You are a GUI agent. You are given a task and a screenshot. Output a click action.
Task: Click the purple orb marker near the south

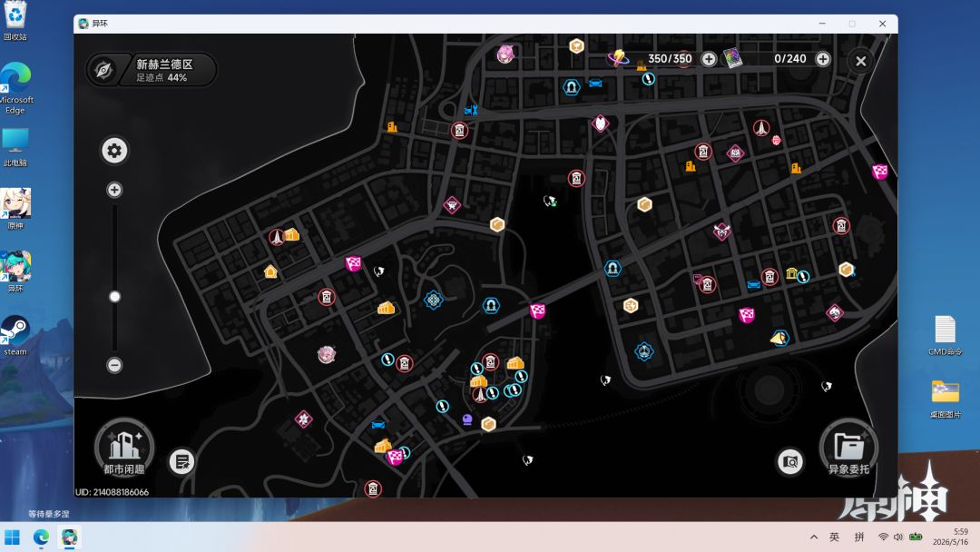click(467, 419)
